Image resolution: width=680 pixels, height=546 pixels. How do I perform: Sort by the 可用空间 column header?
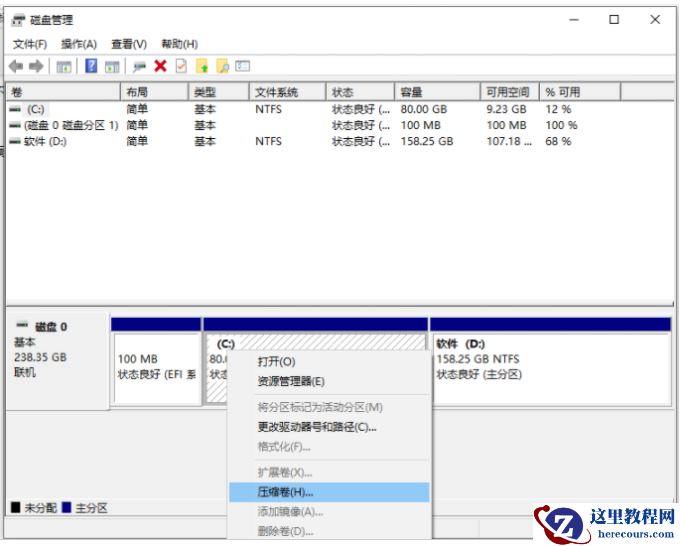tap(510, 92)
